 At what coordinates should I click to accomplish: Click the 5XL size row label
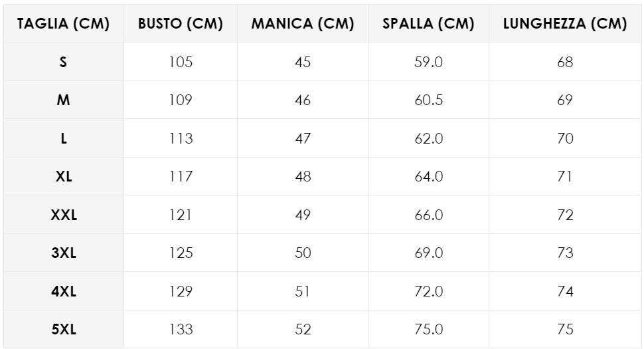(x=64, y=329)
